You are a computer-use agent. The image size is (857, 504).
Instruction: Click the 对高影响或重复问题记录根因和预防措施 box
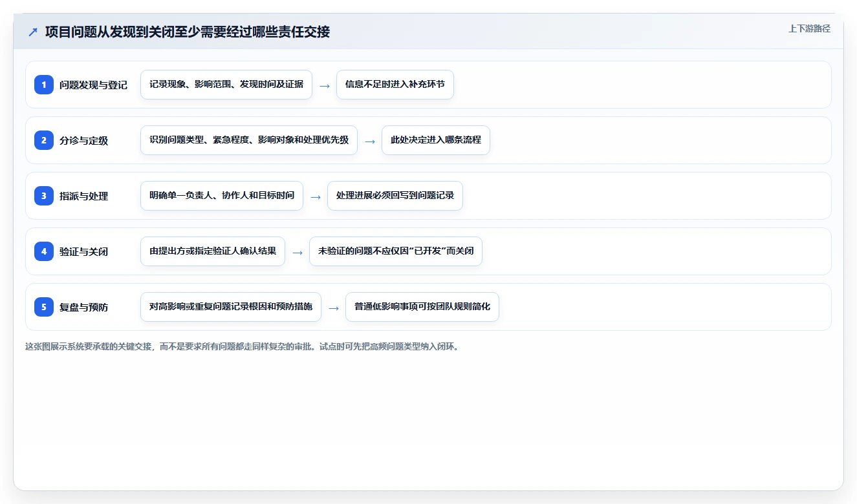pos(231,307)
